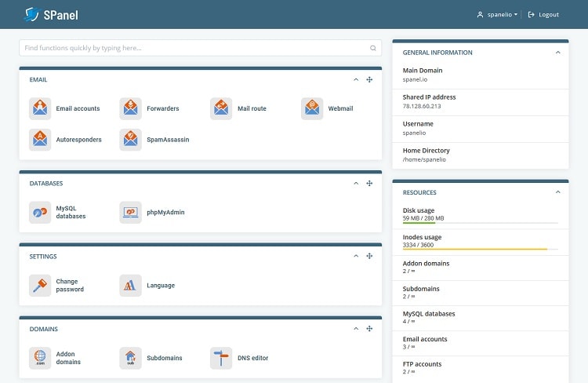Screen dimensions: 588x383
Task: Open the Email accounts icon
Action: pyautogui.click(x=40, y=108)
